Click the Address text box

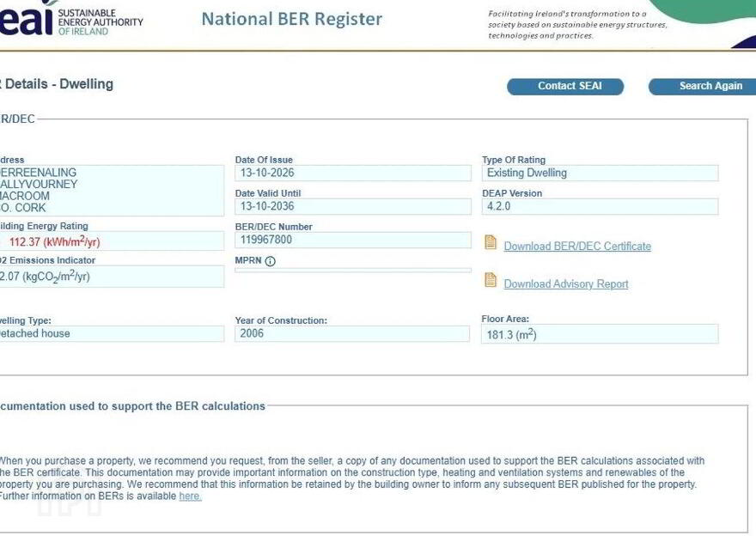click(112, 191)
